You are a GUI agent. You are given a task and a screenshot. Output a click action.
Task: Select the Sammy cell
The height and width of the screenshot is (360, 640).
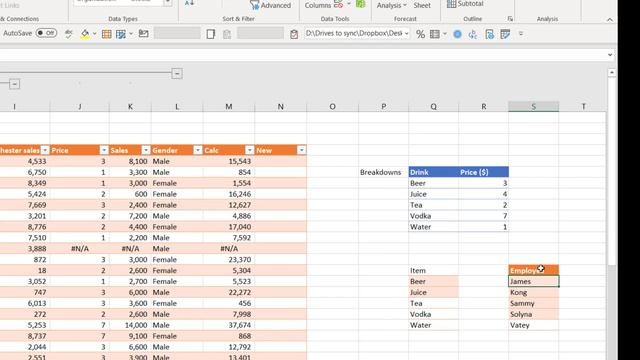pyautogui.click(x=533, y=303)
